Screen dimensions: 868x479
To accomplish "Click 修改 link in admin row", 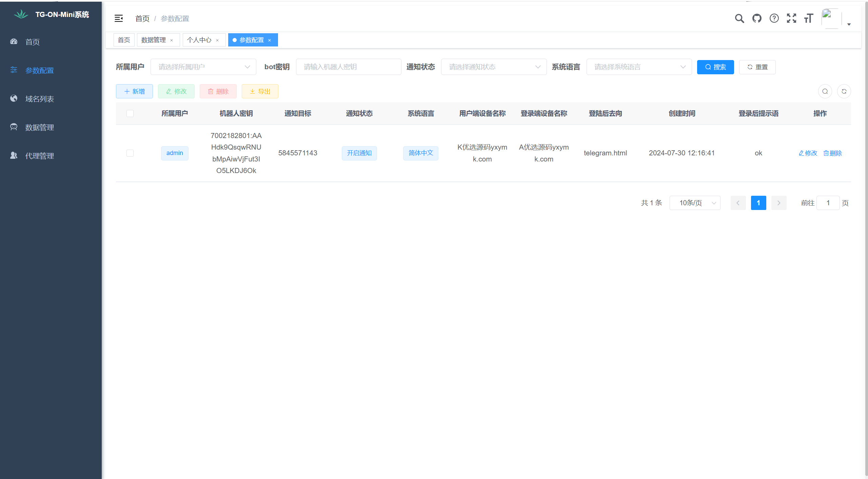I will pyautogui.click(x=808, y=153).
